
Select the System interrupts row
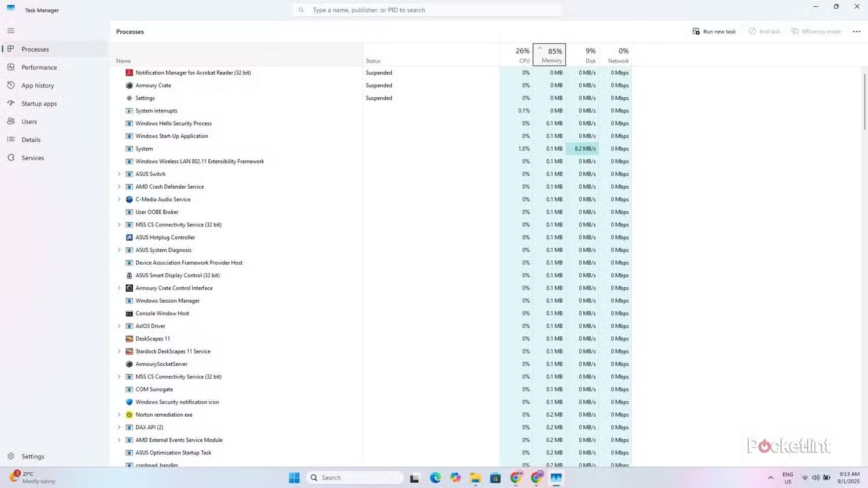click(371, 111)
